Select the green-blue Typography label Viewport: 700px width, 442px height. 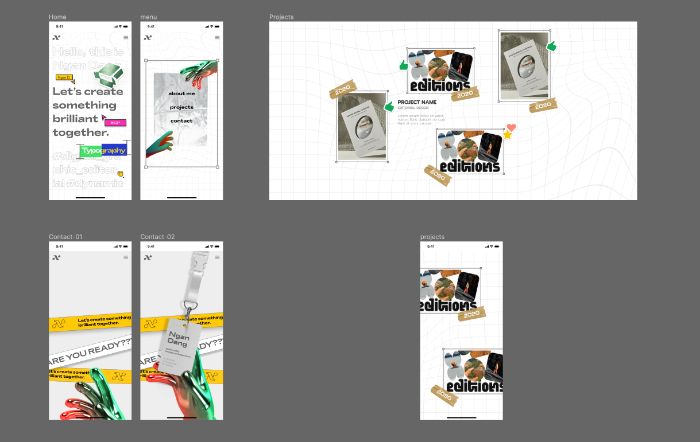pyautogui.click(x=103, y=150)
